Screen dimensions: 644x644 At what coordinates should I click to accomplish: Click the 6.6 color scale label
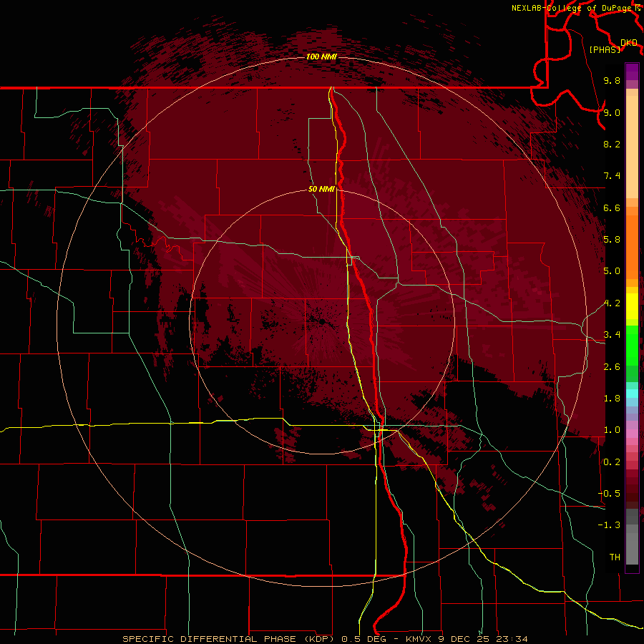click(x=612, y=208)
